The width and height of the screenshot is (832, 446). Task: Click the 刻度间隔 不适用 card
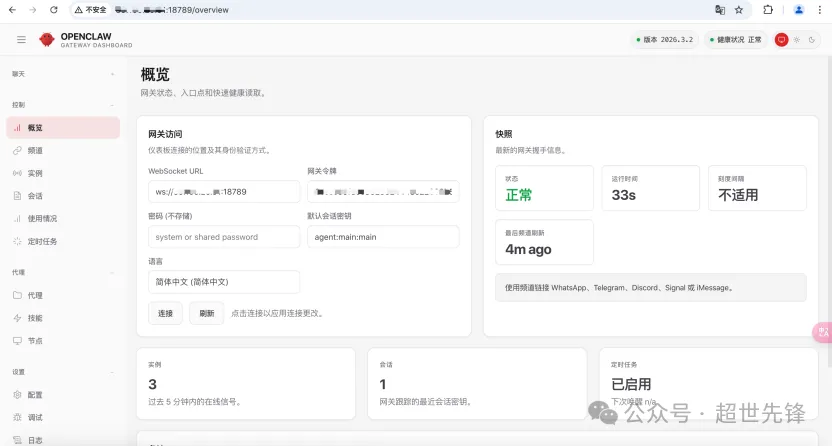coord(757,188)
